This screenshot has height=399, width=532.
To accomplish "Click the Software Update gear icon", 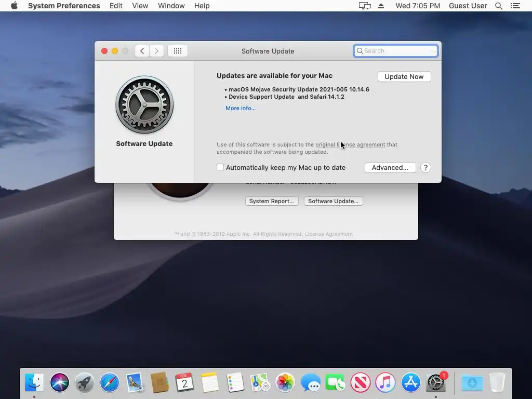I will click(144, 104).
